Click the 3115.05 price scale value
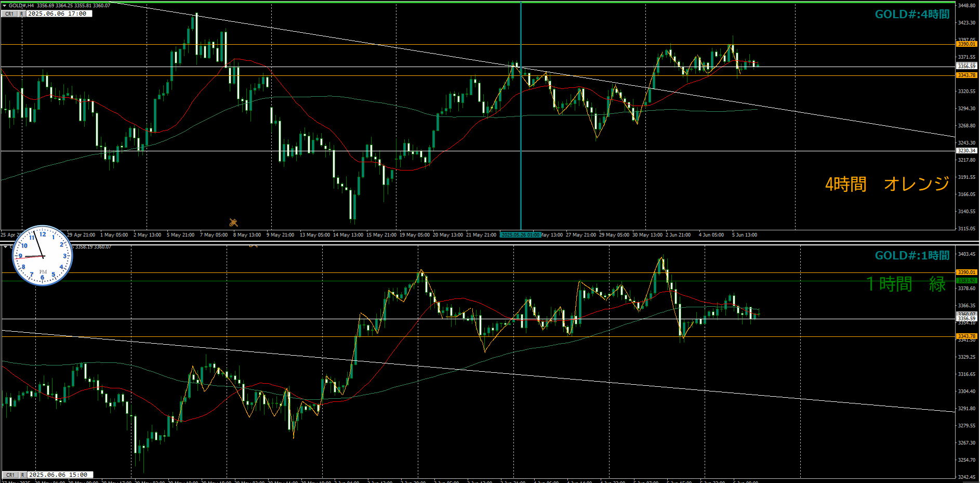 966,229
